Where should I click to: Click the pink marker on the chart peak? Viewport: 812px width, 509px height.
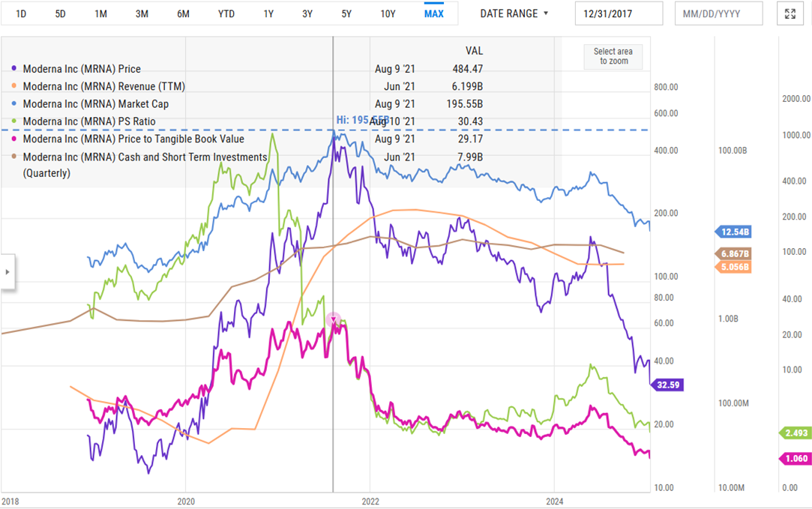334,320
